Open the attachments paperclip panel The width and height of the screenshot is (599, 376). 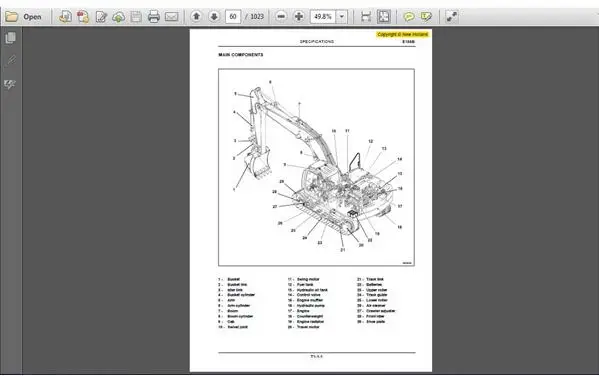[10, 60]
